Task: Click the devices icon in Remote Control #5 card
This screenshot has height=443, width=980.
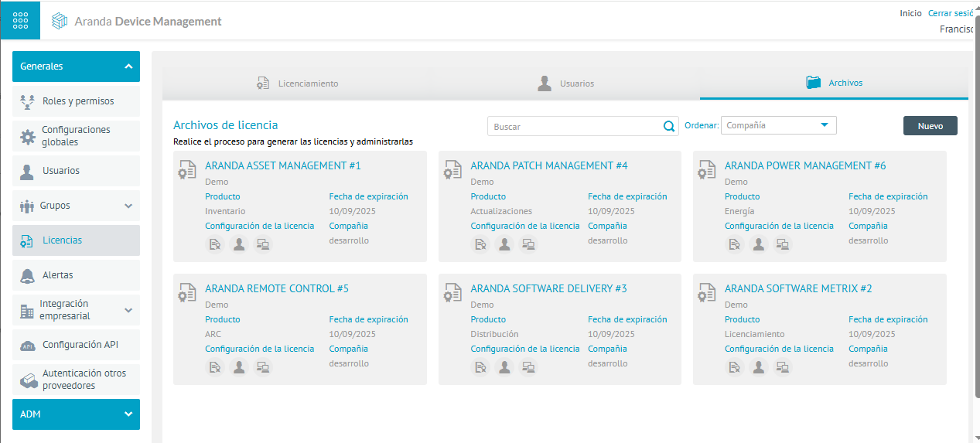Action: [263, 367]
